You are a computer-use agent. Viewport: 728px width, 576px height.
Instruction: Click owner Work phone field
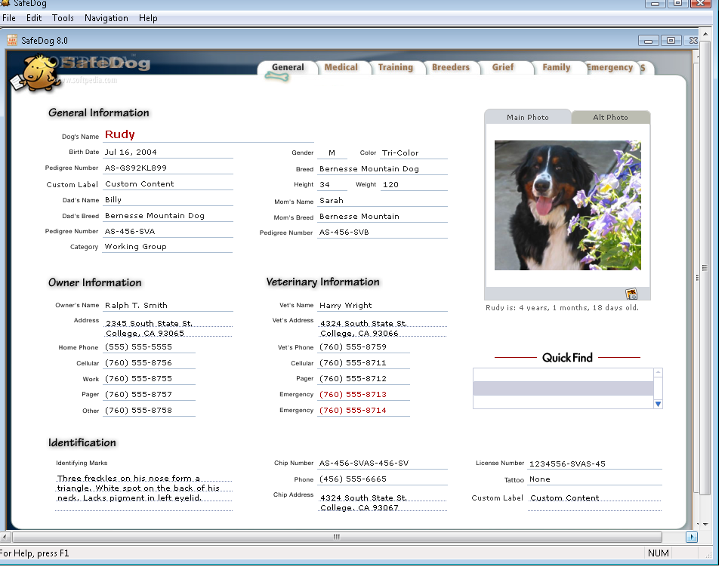click(149, 379)
